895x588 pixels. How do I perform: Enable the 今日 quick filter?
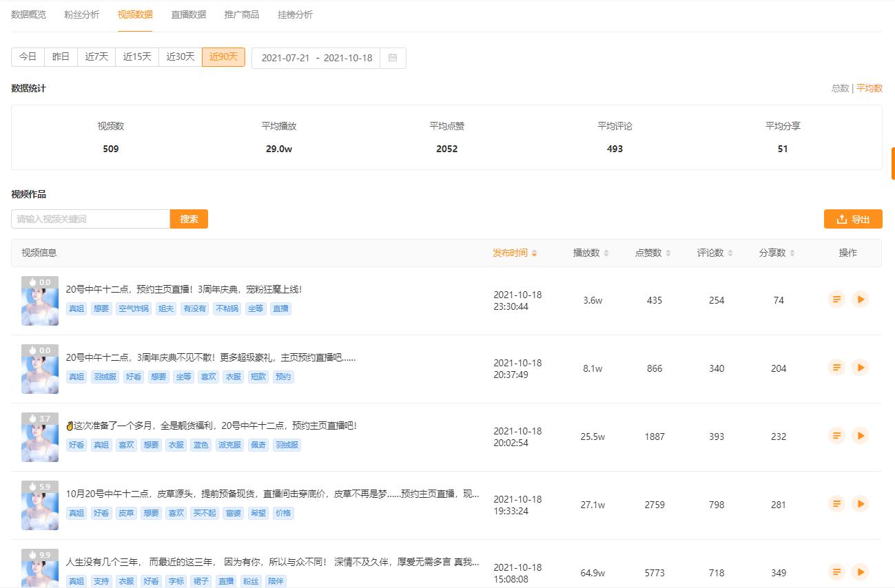tap(27, 56)
